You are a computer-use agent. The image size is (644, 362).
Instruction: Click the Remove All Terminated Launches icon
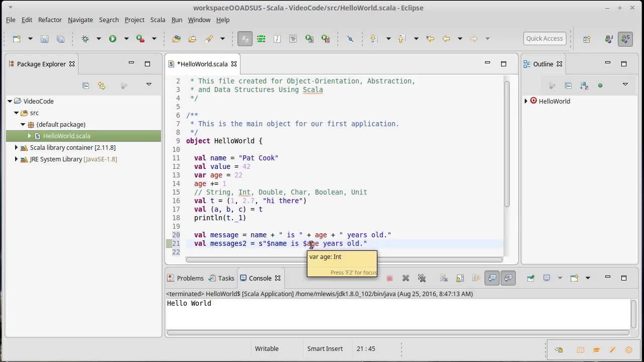tap(422, 278)
